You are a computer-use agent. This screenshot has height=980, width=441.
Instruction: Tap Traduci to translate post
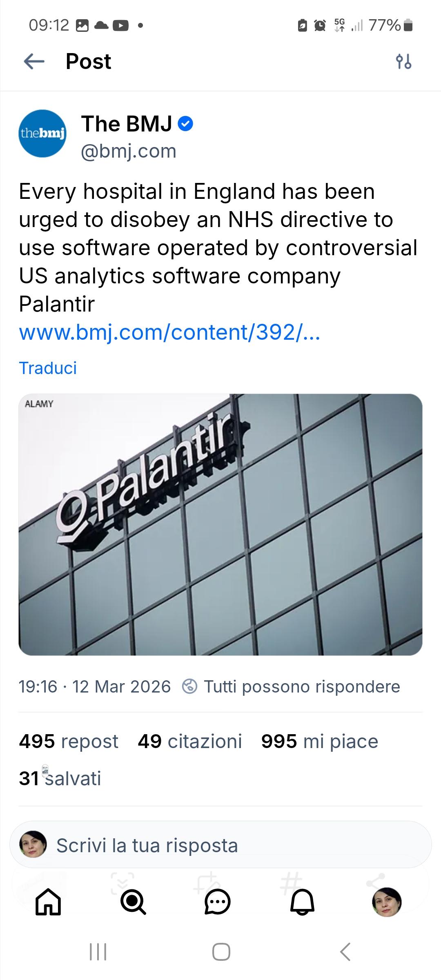point(48,368)
